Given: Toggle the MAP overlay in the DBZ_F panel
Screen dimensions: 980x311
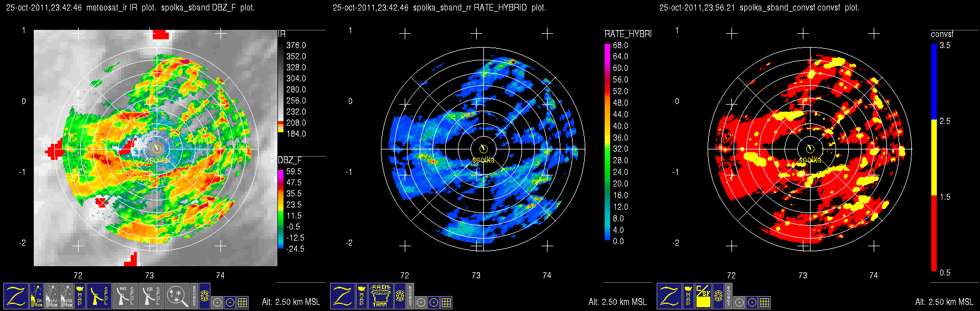Looking at the screenshot, I should point(80,296).
